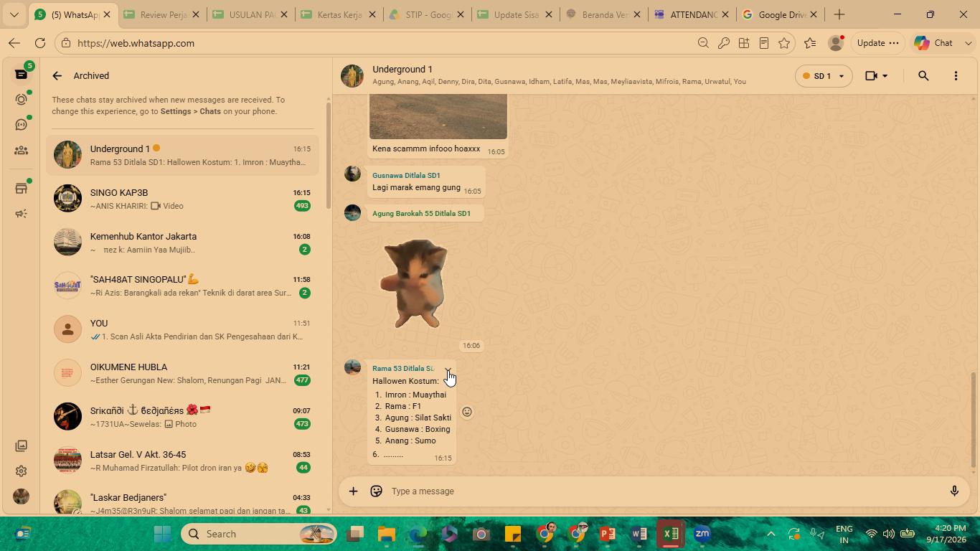Open the SINGO KAP3B chat
Image resolution: width=980 pixels, height=551 pixels.
pos(183,199)
